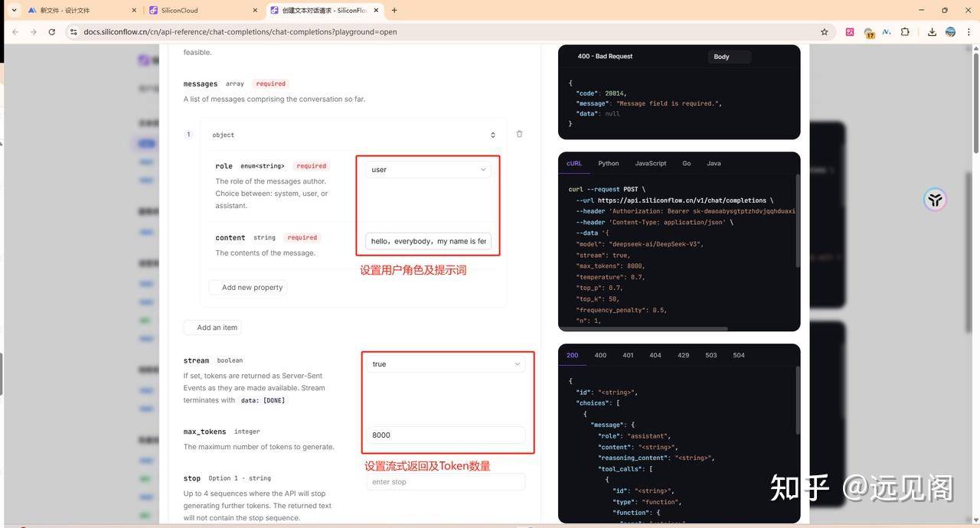Viewport: 980px width, 528px height.
Task: Open the Chrome three-dot menu
Action: click(x=969, y=32)
